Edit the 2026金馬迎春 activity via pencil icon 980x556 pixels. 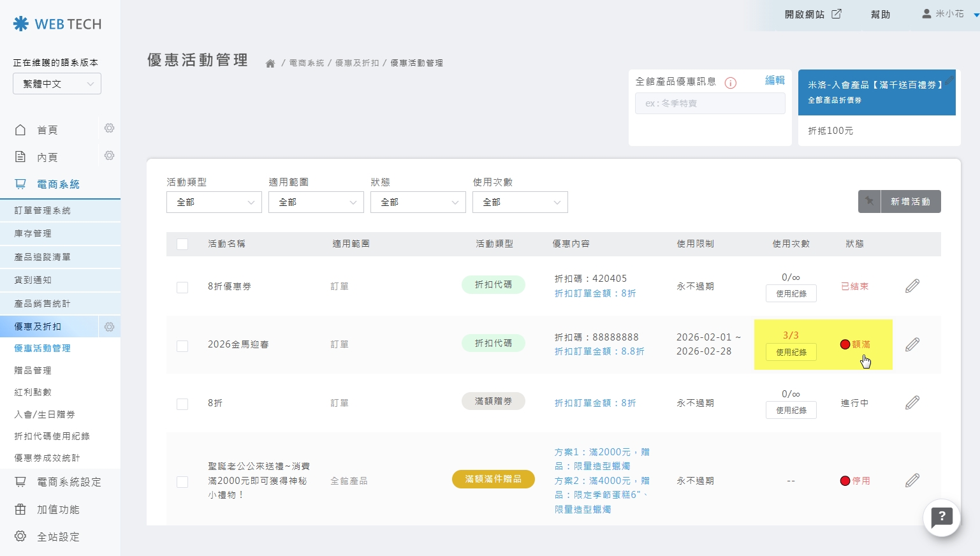[912, 345]
